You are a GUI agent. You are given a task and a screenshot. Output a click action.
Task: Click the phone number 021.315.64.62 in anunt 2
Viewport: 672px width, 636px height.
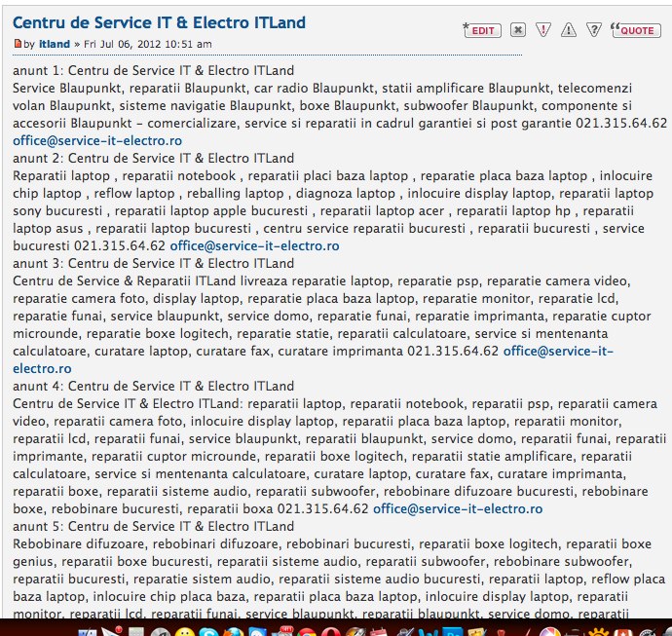pos(119,245)
